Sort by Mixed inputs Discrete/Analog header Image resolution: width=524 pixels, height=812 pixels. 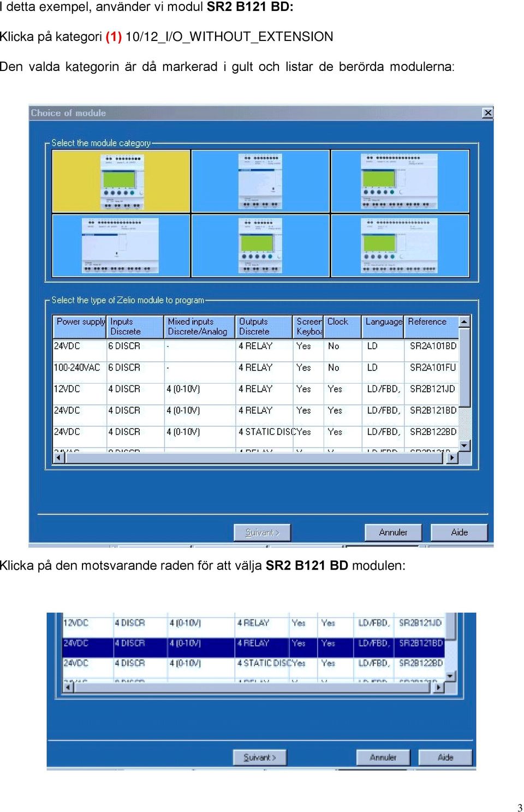pos(199,326)
